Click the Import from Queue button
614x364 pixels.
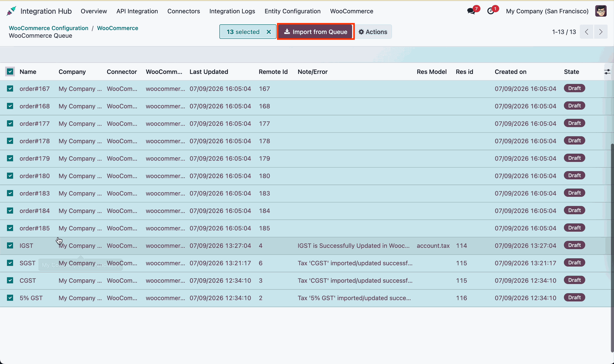coord(316,32)
